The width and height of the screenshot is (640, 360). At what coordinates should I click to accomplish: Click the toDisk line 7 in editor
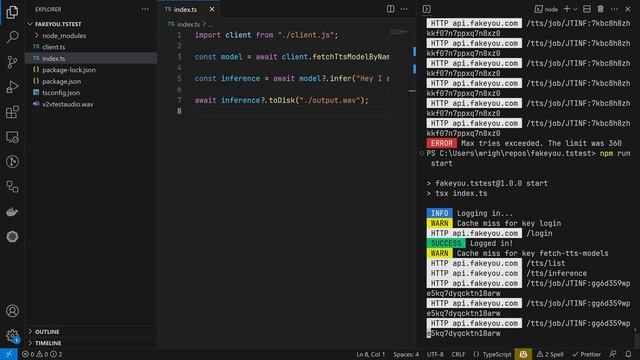click(281, 100)
